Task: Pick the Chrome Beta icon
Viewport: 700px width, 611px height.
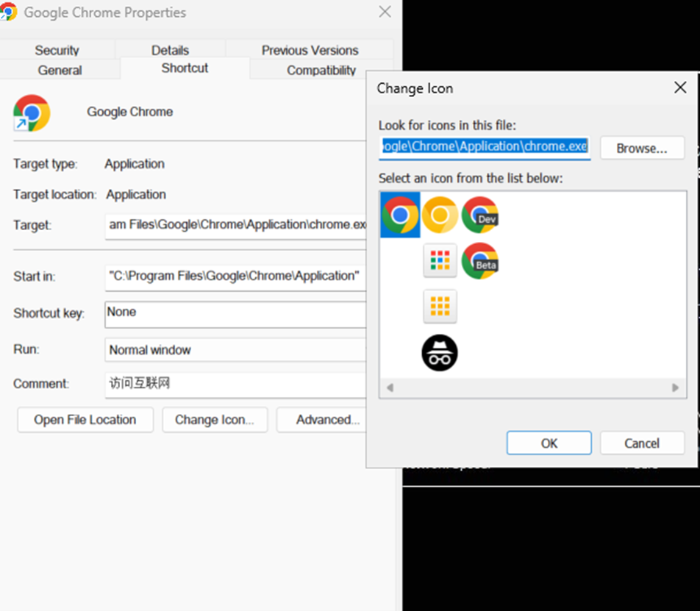Action: click(480, 261)
